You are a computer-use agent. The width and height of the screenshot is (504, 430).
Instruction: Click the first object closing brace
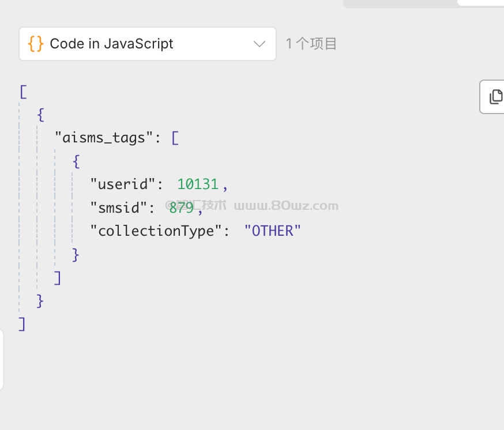[40, 301]
